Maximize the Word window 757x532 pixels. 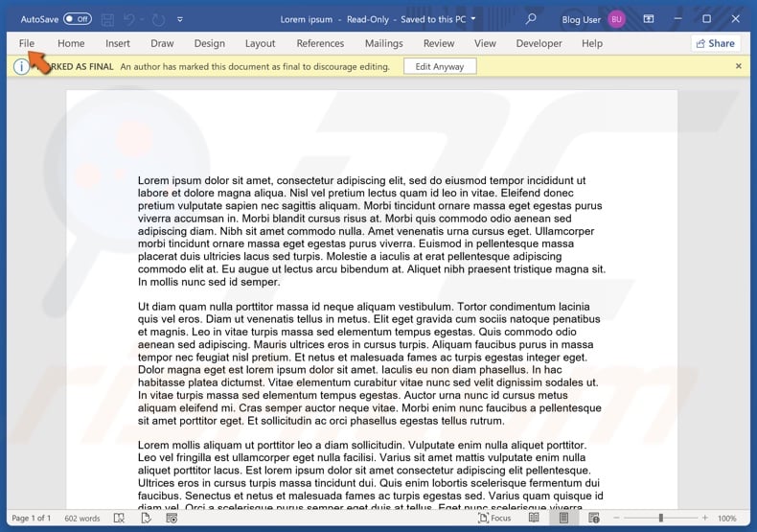point(707,19)
